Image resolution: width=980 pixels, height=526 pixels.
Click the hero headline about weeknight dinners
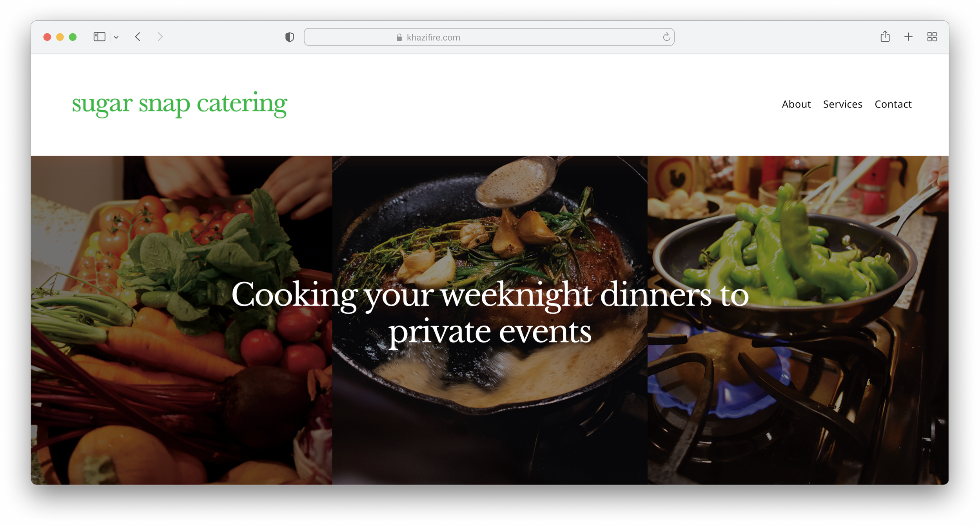click(x=490, y=313)
